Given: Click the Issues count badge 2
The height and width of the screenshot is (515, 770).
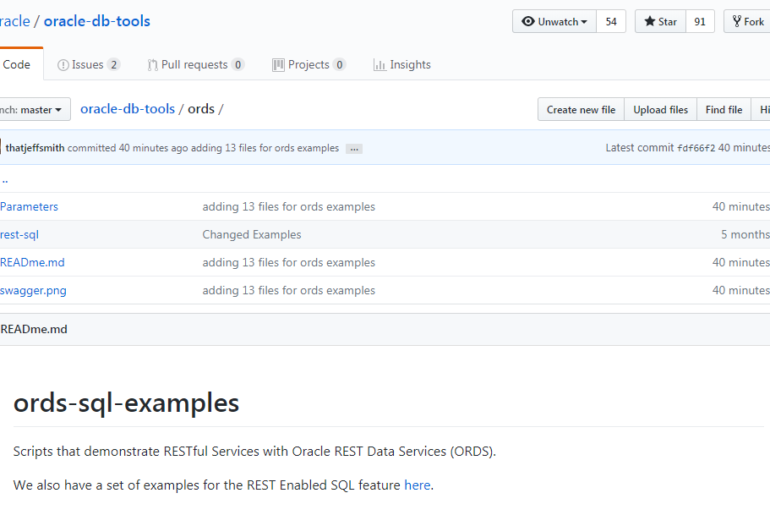Looking at the screenshot, I should pyautogui.click(x=113, y=65).
